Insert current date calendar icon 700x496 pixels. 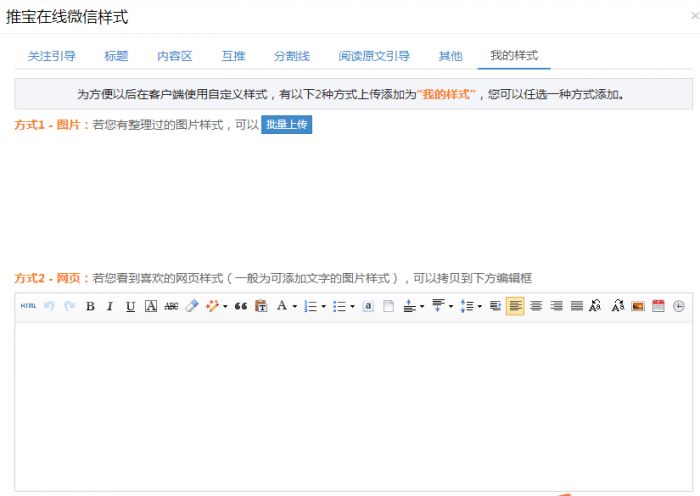[658, 306]
